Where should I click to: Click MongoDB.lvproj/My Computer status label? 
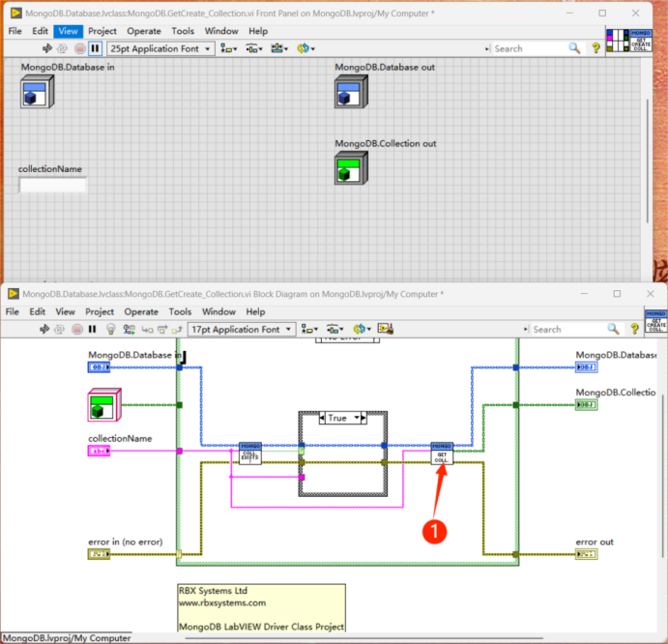click(67, 638)
